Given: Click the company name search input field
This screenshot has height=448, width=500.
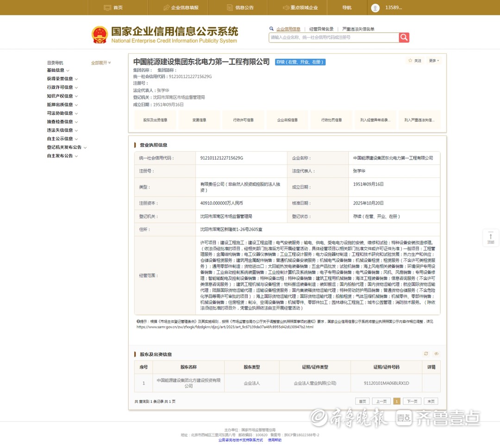Looking at the screenshot, I should coord(333,37).
